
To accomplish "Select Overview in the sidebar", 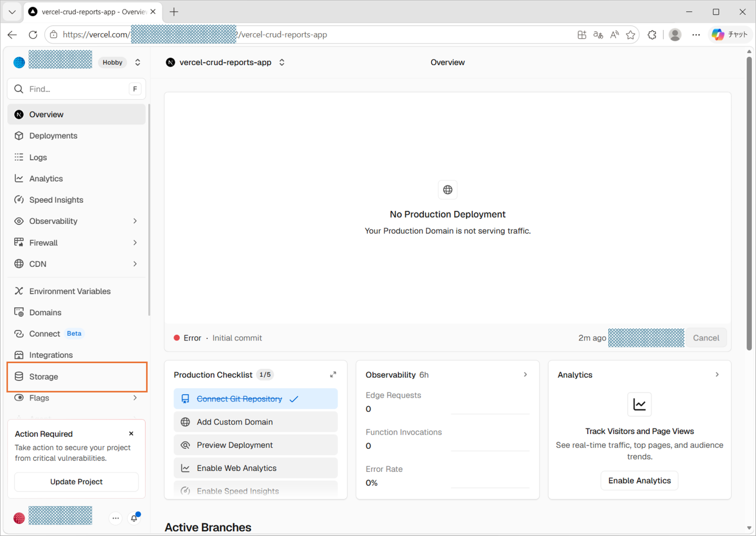I will (76, 115).
